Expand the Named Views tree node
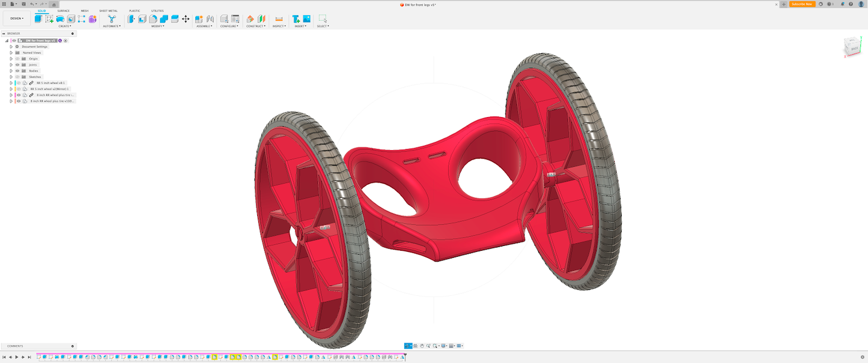Screen dimensions: 868x363 tap(11, 53)
